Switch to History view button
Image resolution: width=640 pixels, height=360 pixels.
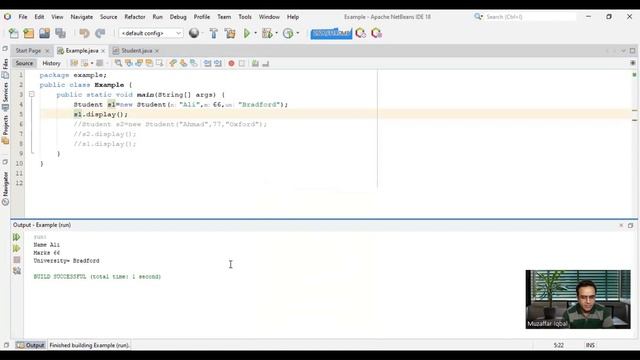coord(51,63)
